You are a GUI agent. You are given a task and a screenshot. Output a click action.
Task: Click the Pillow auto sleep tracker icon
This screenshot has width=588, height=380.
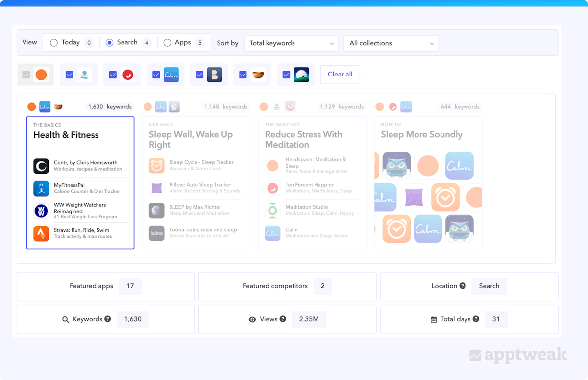tap(156, 188)
